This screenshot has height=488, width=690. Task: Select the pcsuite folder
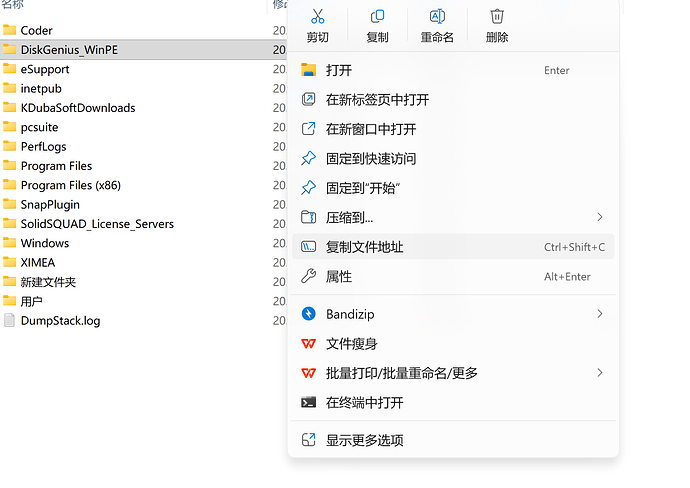coord(39,127)
